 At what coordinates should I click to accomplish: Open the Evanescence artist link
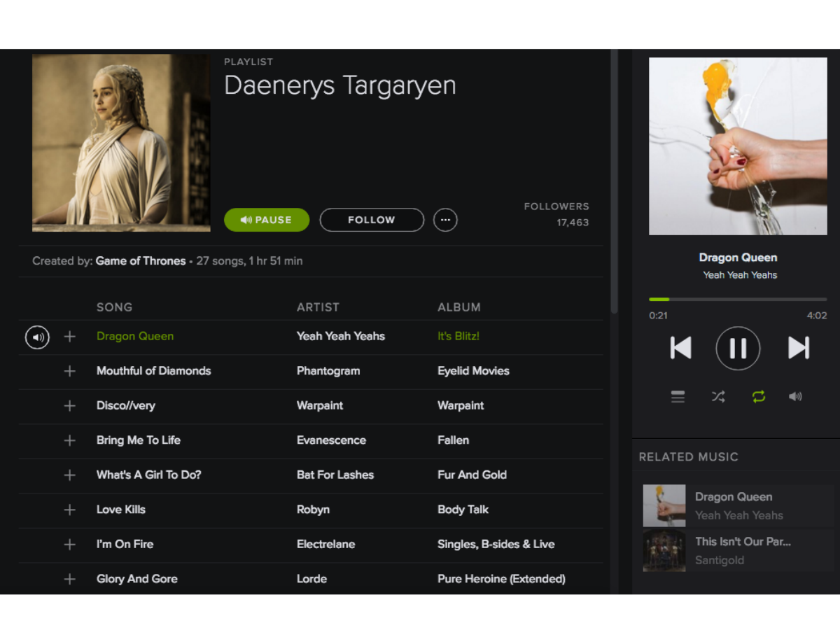(331, 440)
